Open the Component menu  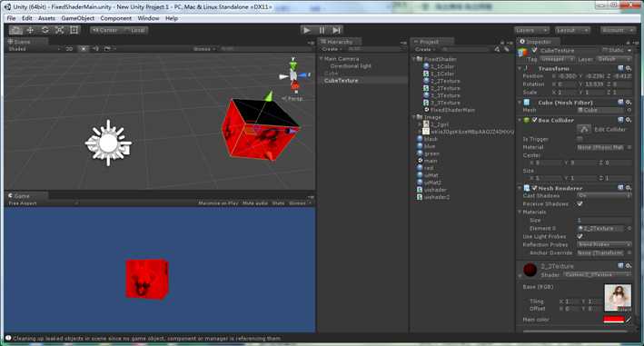(x=116, y=18)
